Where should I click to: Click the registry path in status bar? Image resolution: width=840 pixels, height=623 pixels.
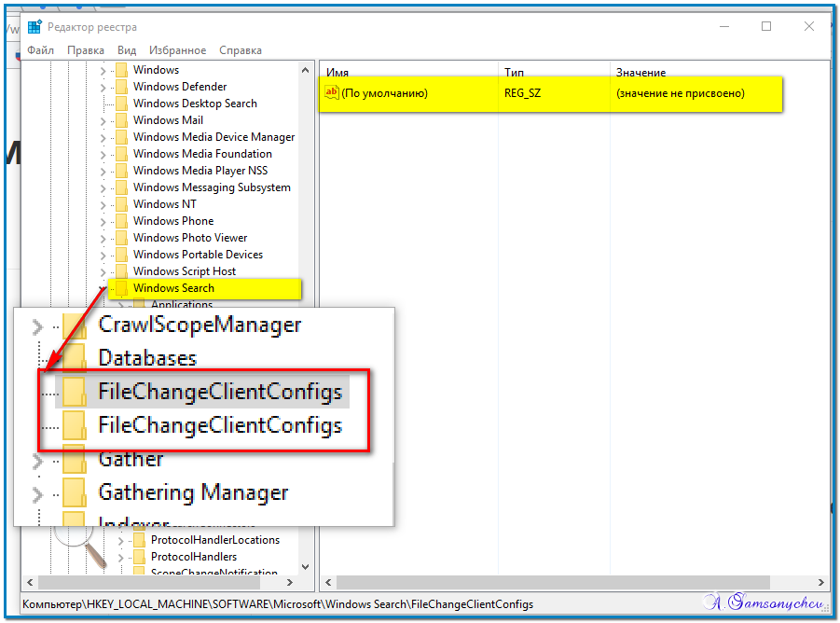(278, 604)
